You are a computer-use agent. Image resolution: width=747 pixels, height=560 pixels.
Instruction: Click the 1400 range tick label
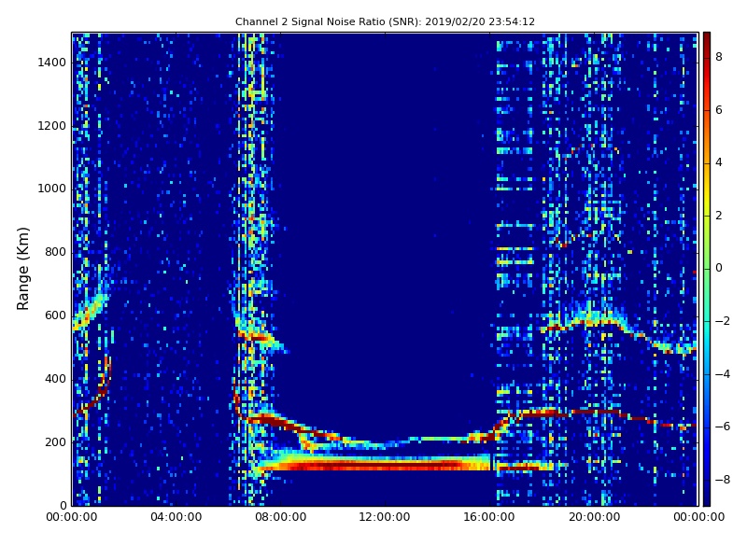pyautogui.click(x=52, y=63)
